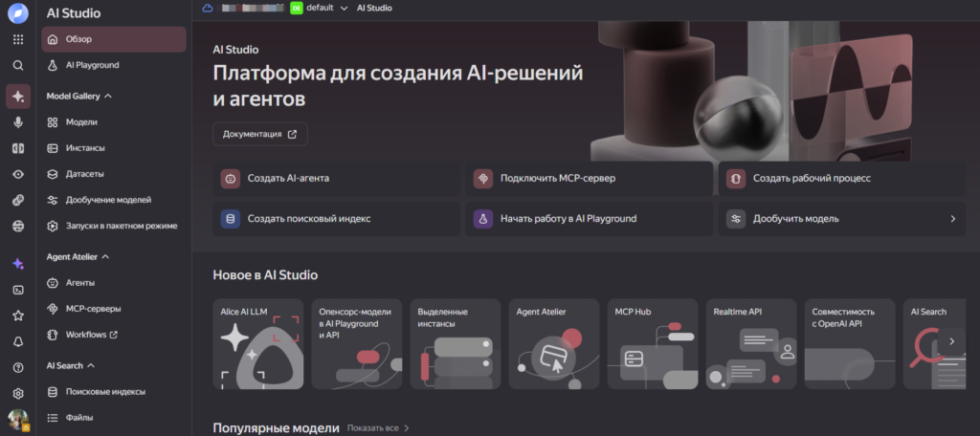Open Совместимость с OpenAI API card
Image resolution: width=980 pixels, height=436 pixels.
(x=850, y=344)
